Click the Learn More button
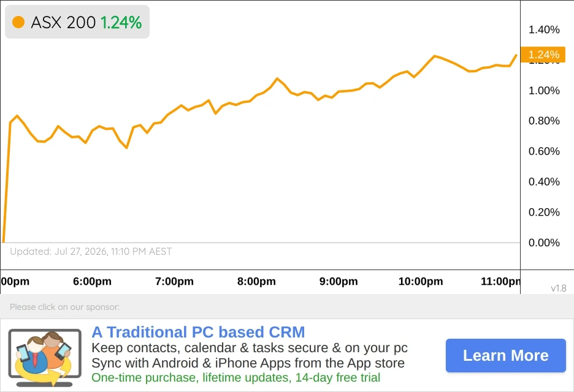 tap(505, 355)
